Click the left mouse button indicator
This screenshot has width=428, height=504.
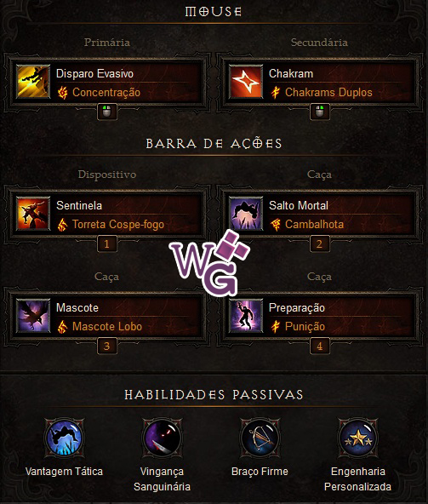pos(106,112)
